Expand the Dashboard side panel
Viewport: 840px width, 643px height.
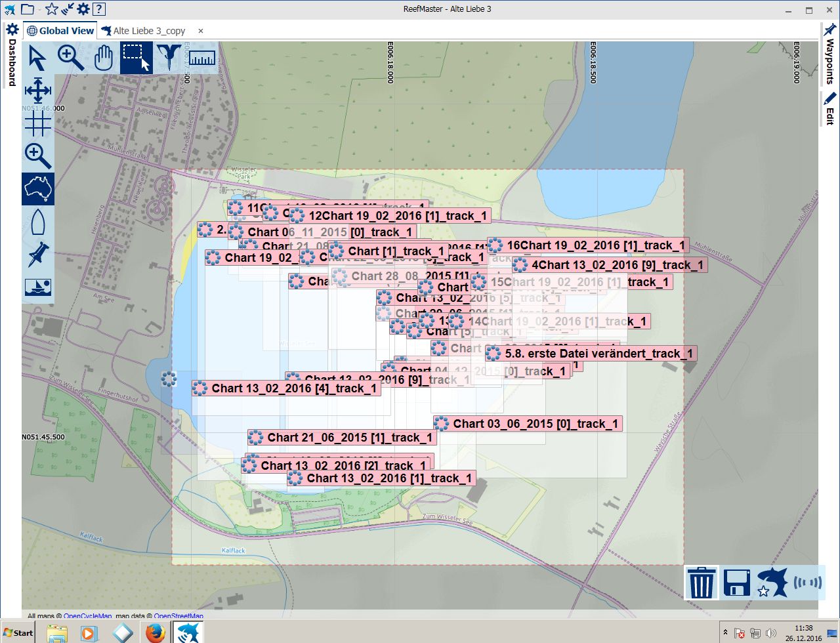tap(12, 56)
